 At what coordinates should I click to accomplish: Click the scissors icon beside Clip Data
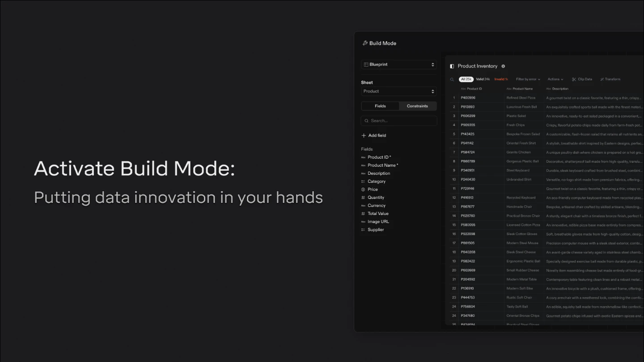[x=575, y=79]
